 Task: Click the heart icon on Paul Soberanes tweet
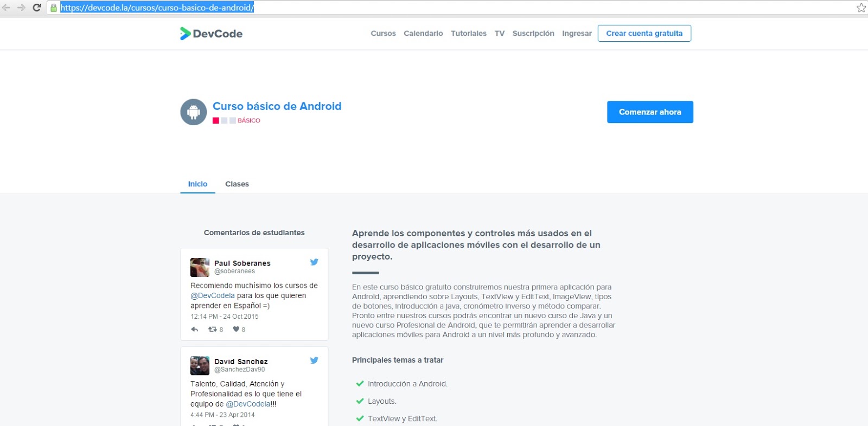(x=236, y=329)
